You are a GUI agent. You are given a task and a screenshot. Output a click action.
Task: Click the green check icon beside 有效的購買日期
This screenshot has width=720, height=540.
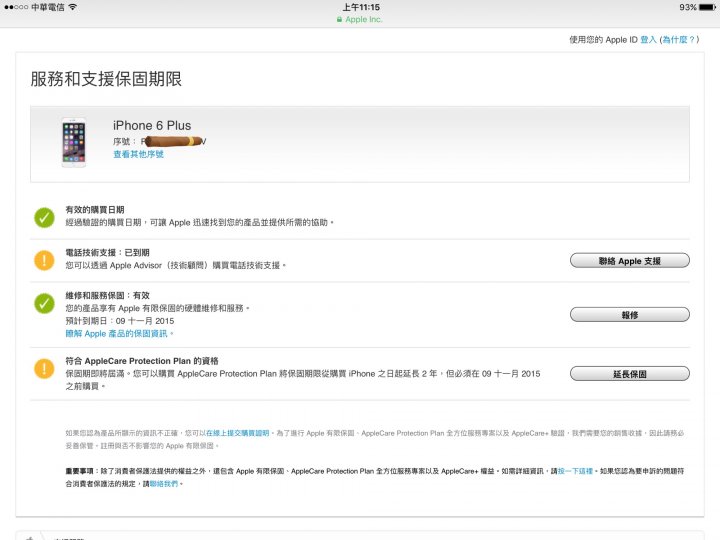(44, 218)
